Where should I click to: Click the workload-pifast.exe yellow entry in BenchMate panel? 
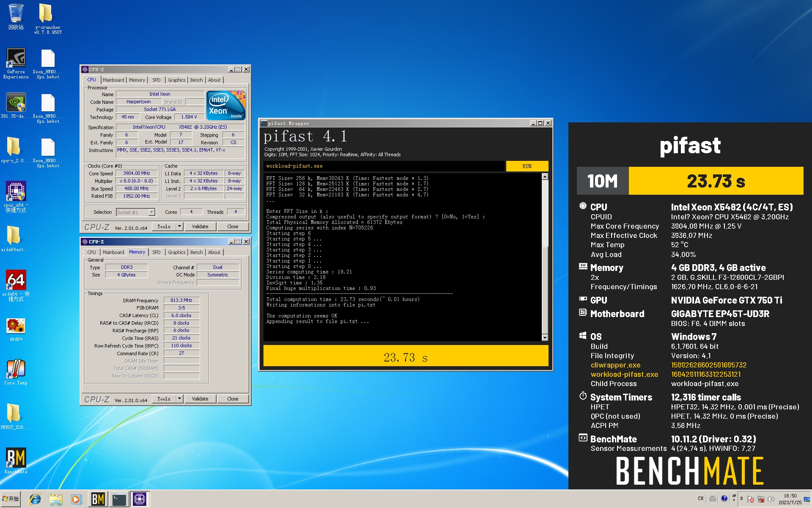624,374
